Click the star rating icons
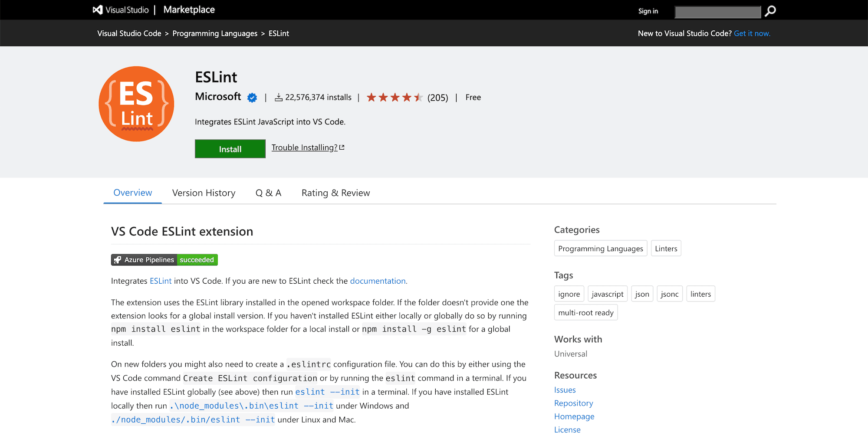868x439 pixels. 395,97
